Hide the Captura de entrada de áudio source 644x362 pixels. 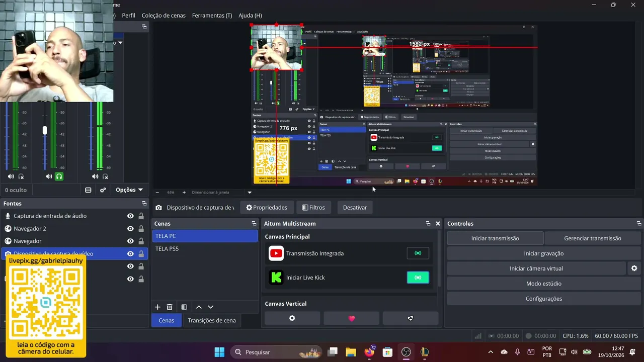[x=130, y=216]
